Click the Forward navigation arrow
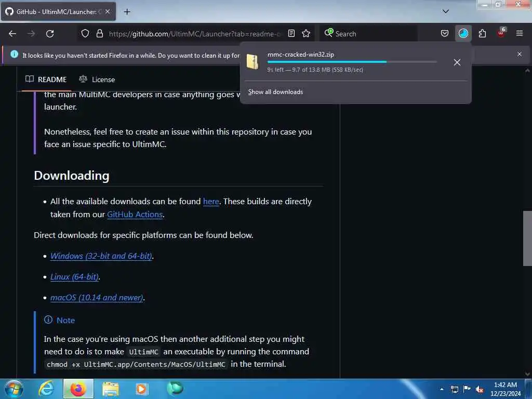 [x=31, y=34]
